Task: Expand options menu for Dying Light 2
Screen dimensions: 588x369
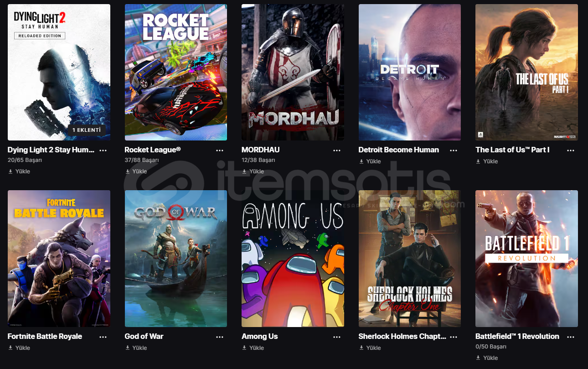Action: [103, 150]
